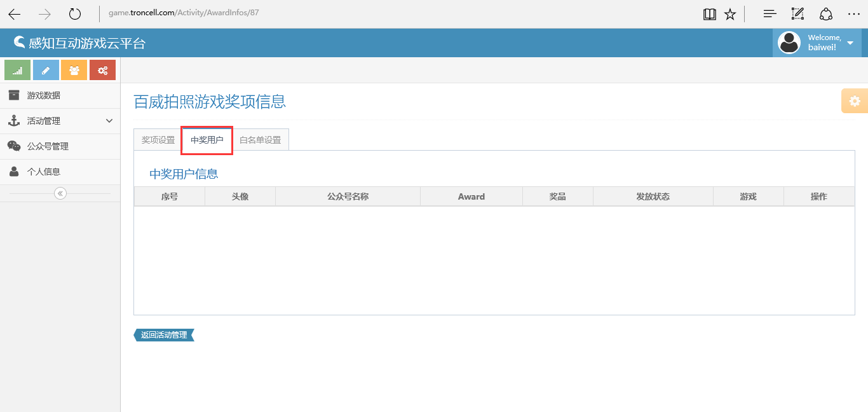Switch to 奖项设置 tab

tap(158, 140)
